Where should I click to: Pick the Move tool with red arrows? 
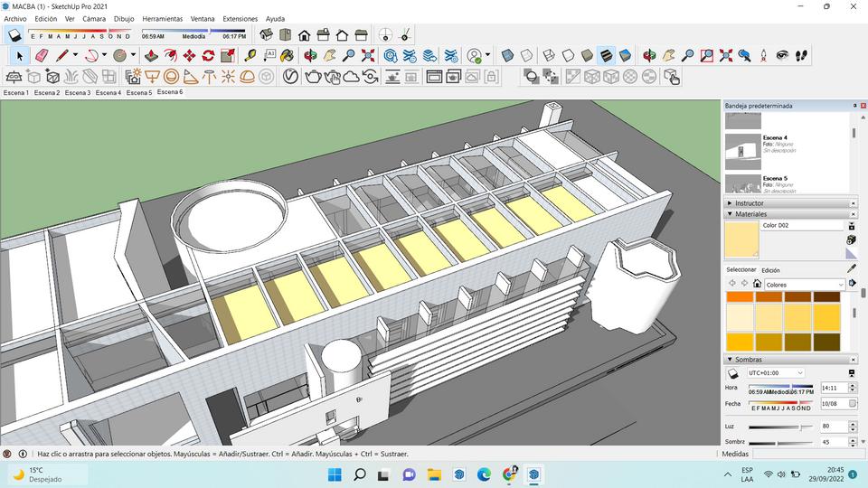point(189,56)
